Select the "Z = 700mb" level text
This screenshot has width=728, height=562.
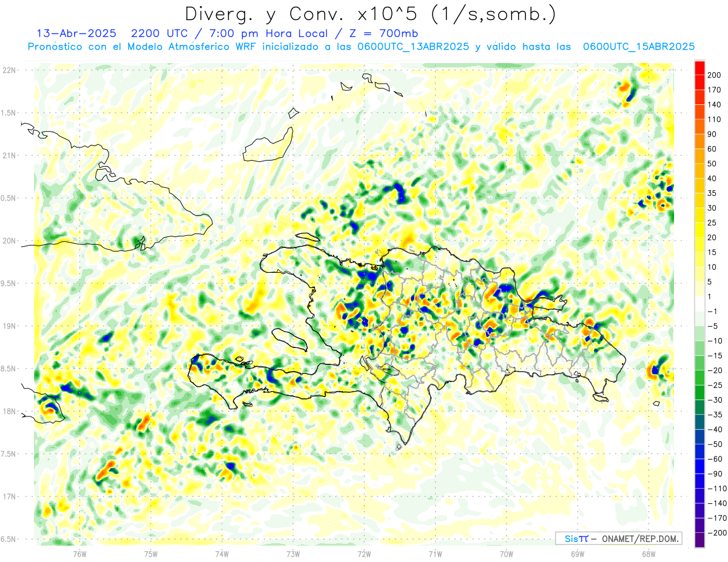383,33
